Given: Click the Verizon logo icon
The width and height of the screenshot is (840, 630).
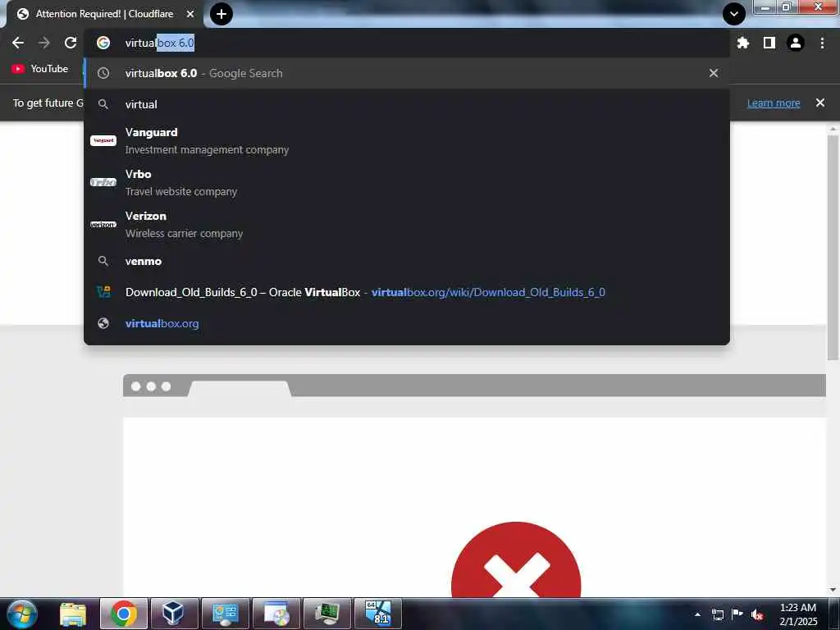Looking at the screenshot, I should [x=103, y=224].
